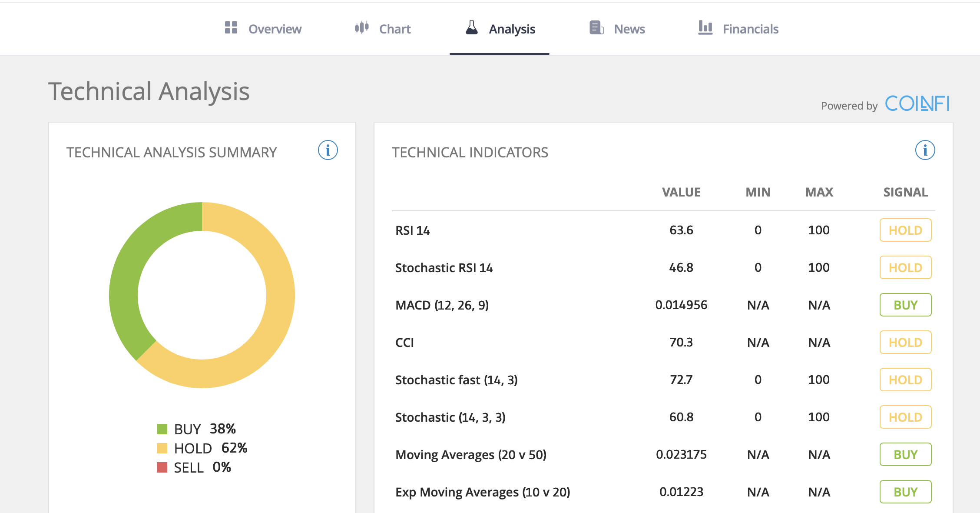The image size is (980, 513).
Task: Click the CoinFi logo
Action: (x=917, y=104)
